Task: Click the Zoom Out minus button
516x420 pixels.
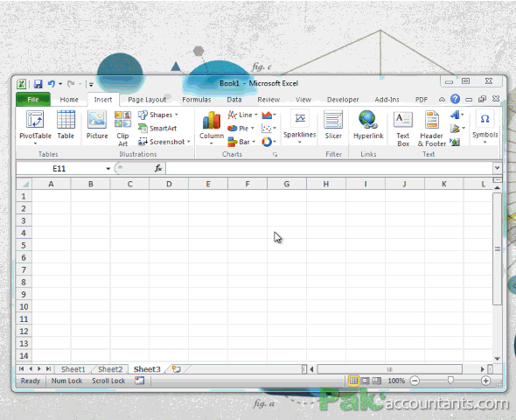Action: click(x=415, y=381)
